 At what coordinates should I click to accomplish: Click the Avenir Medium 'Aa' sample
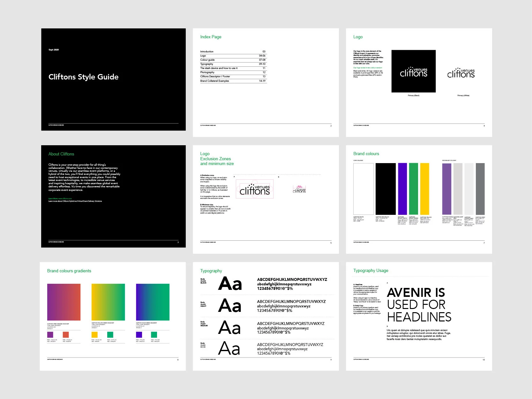click(x=229, y=327)
